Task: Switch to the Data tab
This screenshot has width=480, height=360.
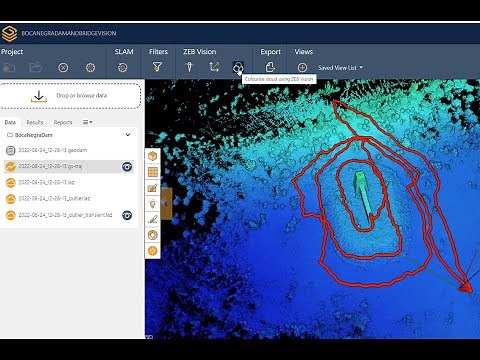Action: [10, 122]
